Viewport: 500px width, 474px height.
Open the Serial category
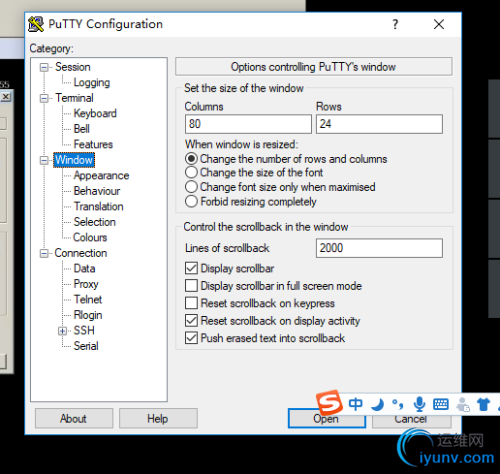point(86,346)
